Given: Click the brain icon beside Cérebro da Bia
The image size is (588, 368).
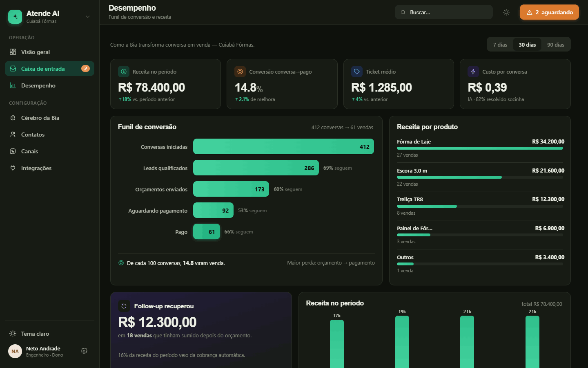Looking at the screenshot, I should coord(13,118).
